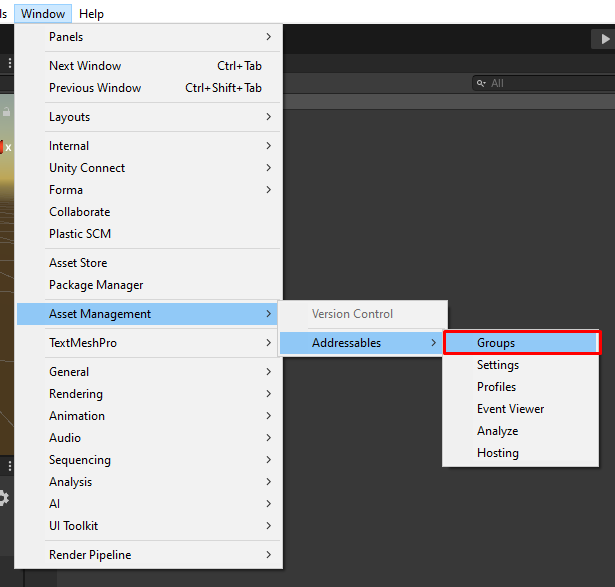Select Groups in the Addressables submenu

[520, 343]
